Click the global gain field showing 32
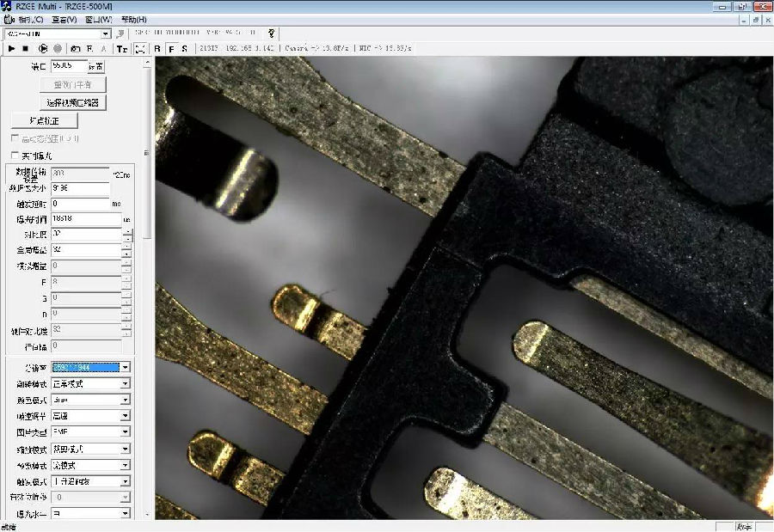 point(86,250)
